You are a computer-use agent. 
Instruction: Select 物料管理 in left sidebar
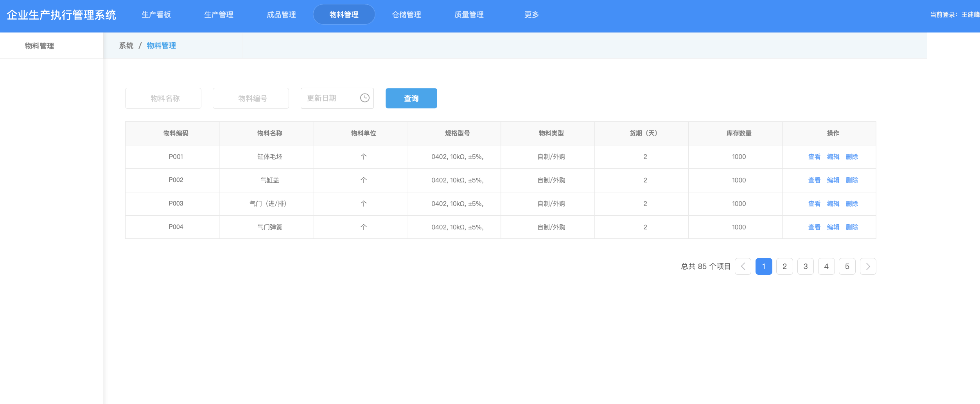pos(39,46)
